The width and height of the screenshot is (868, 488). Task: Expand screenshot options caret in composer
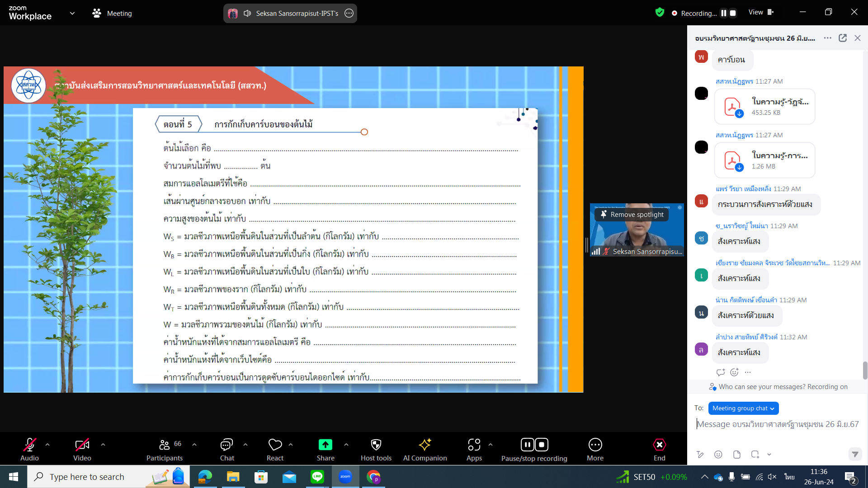point(769,455)
